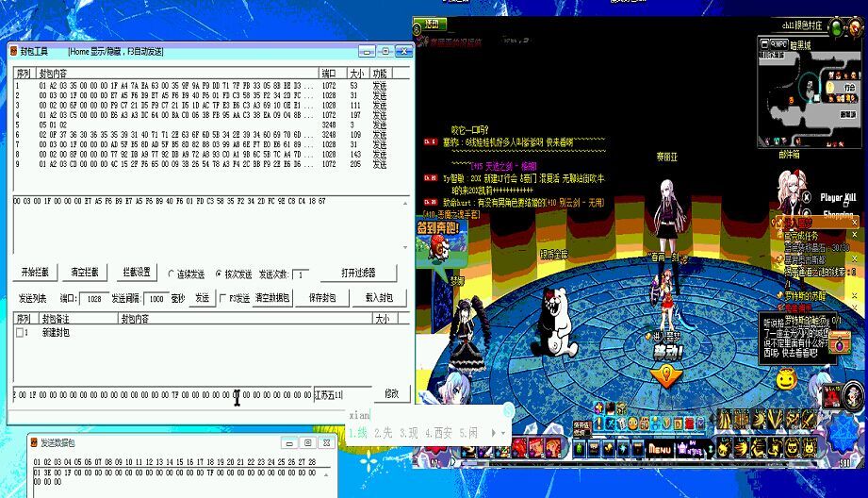
Task: Click the packet hex edit field beside 修改
Action: click(x=162, y=395)
